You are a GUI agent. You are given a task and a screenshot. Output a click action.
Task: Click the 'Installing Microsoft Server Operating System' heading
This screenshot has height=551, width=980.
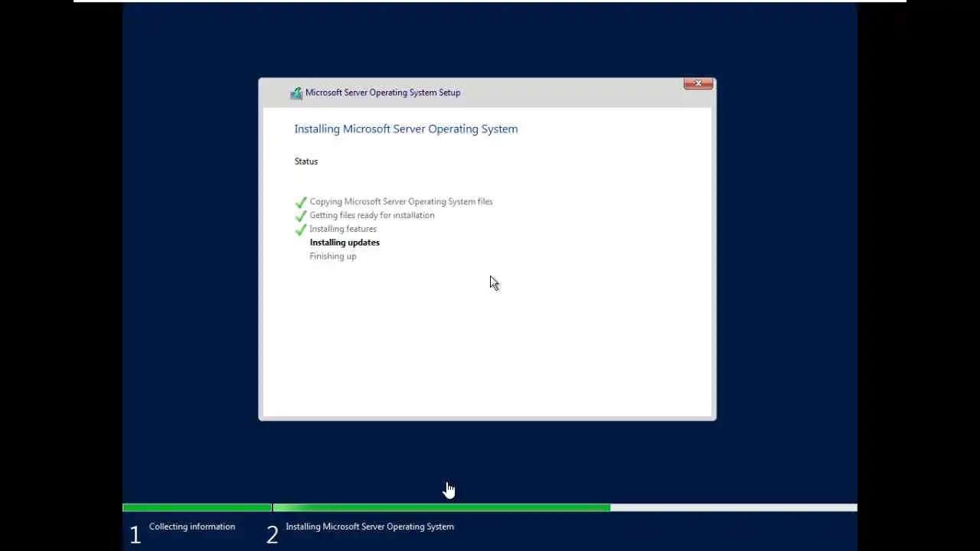click(406, 129)
